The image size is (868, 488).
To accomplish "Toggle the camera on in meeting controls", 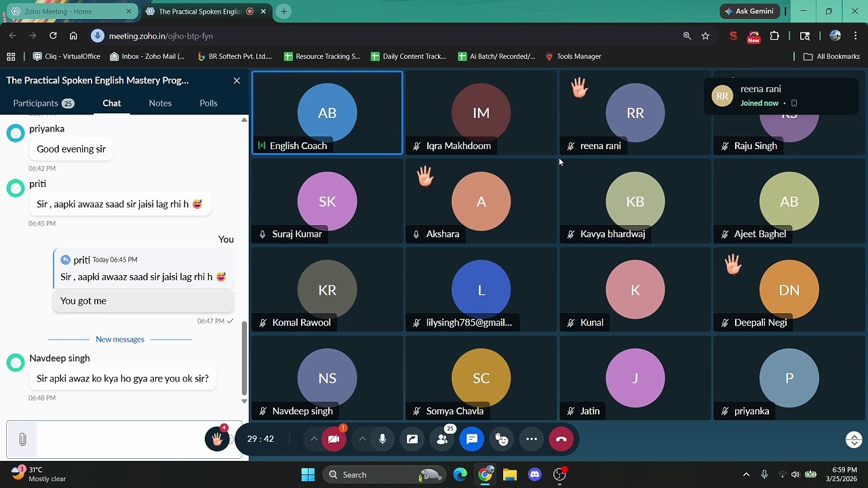I will pos(333,439).
